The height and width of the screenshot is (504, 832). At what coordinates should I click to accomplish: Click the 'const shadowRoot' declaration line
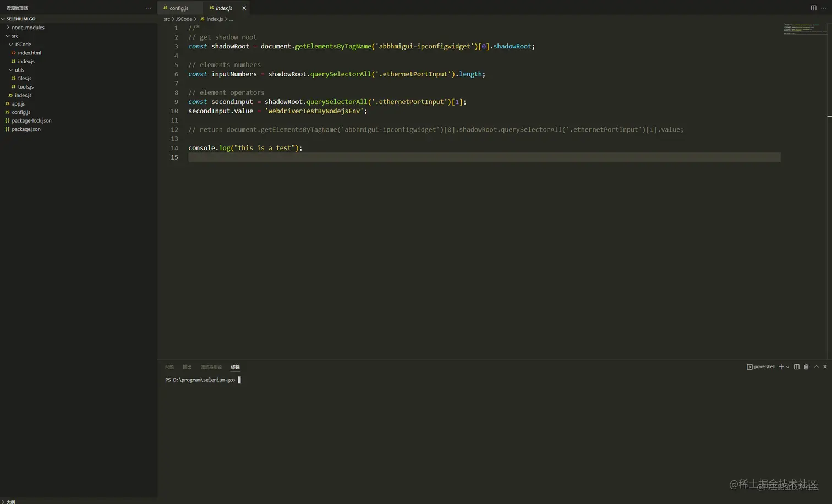click(x=362, y=46)
